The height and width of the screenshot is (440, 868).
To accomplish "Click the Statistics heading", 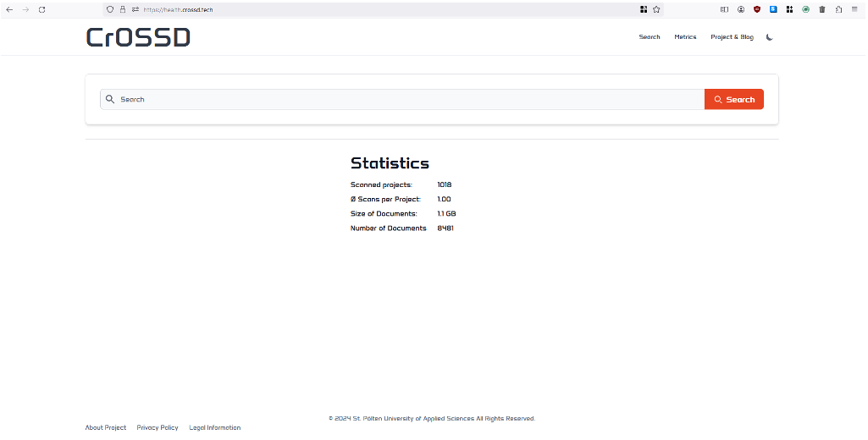I will [x=390, y=163].
